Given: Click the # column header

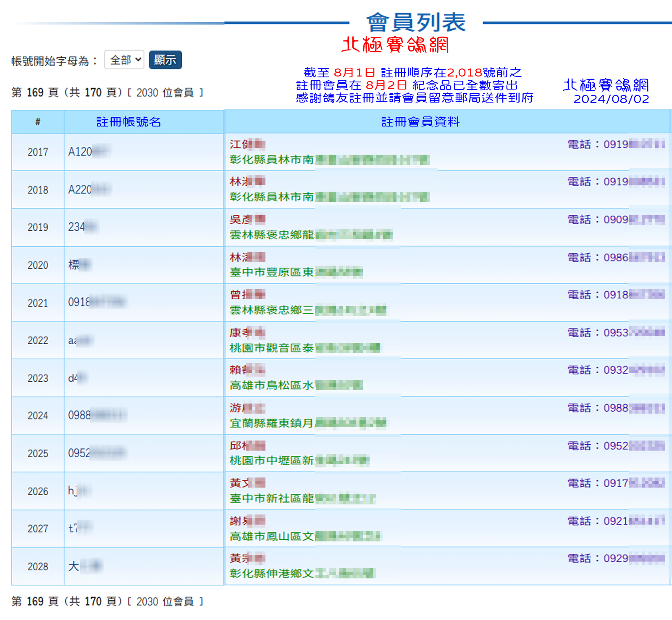Looking at the screenshot, I should 38,122.
